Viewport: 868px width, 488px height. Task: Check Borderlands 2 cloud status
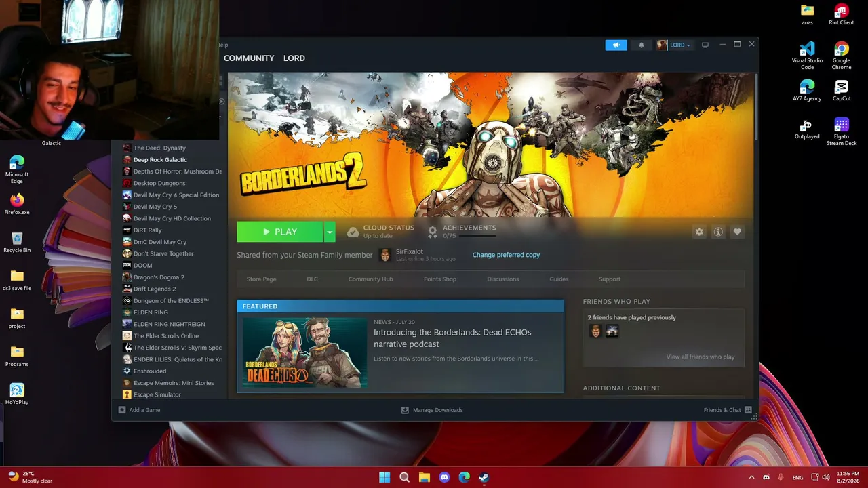point(380,231)
